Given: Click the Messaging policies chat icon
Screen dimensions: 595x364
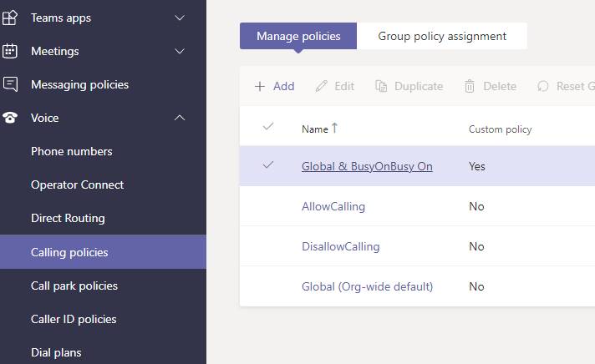Looking at the screenshot, I should click(10, 84).
